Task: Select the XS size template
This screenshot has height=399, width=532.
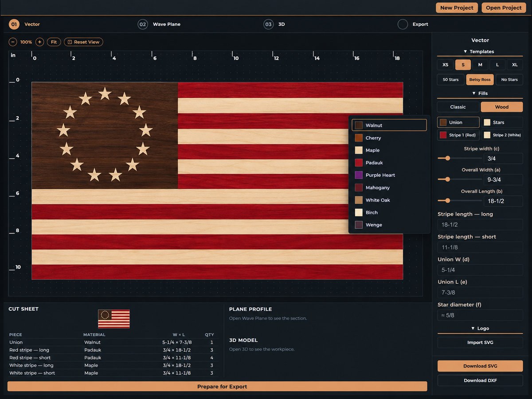Action: pos(445,65)
